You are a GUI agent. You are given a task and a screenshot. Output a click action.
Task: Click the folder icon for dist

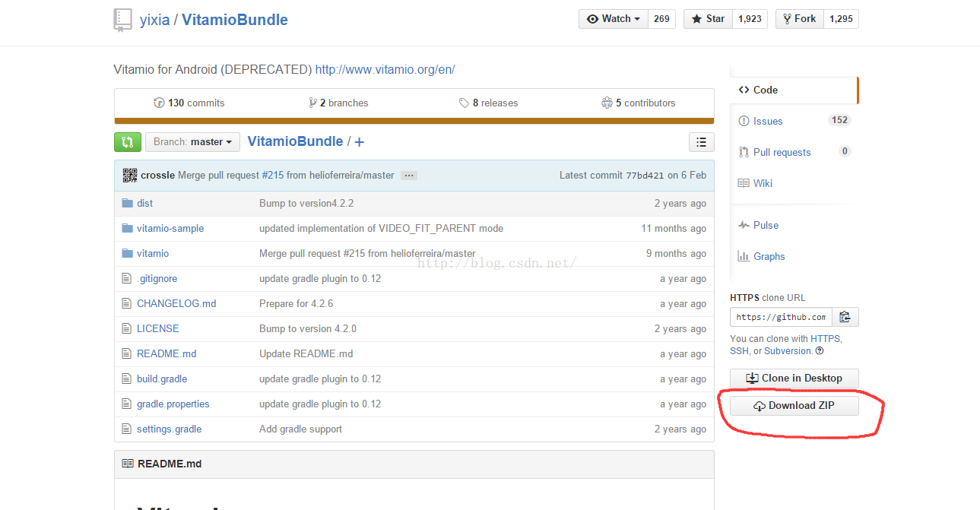[x=127, y=203]
